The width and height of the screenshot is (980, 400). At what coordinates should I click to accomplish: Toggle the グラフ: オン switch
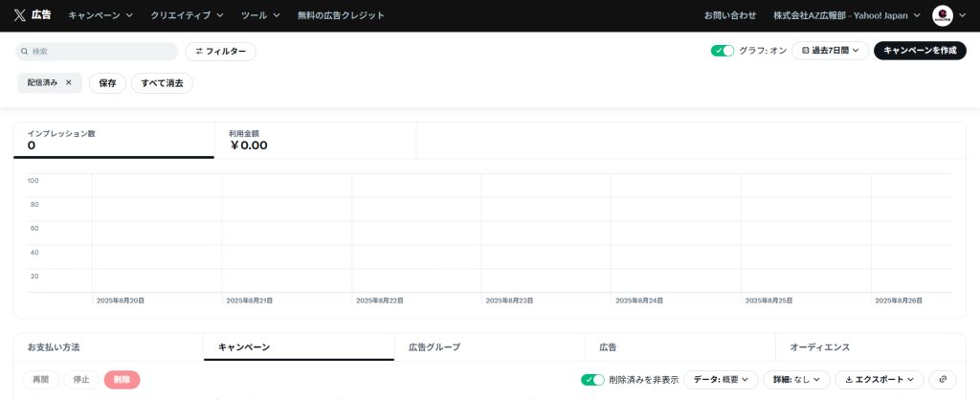(x=722, y=51)
